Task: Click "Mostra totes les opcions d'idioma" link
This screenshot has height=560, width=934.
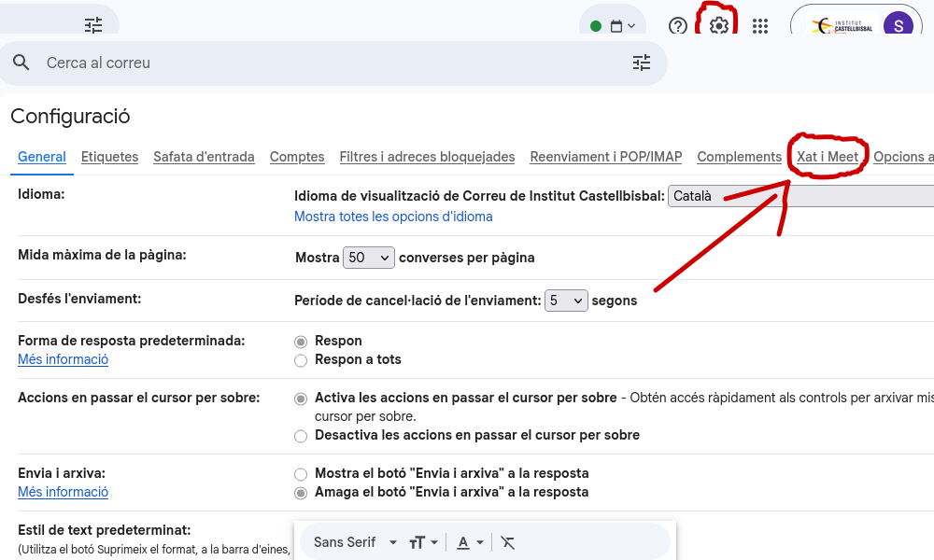Action: pos(393,217)
